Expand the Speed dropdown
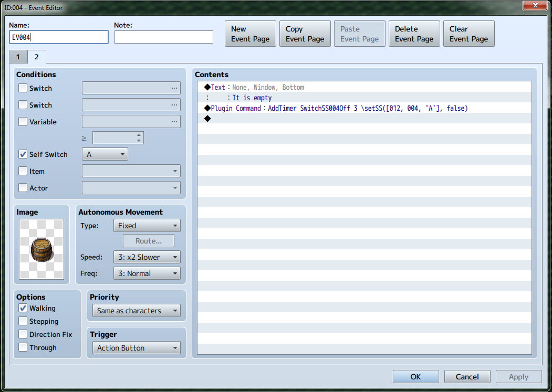The image size is (552, 392). pyautogui.click(x=147, y=257)
